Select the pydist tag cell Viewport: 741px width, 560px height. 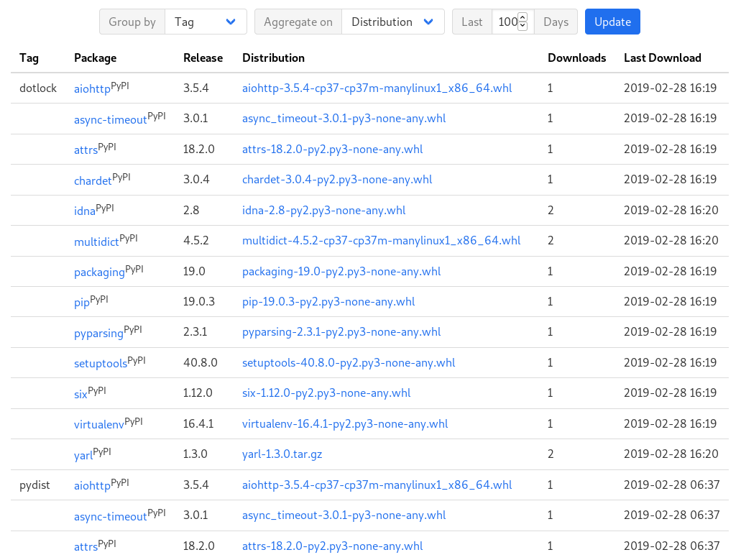tap(34, 485)
